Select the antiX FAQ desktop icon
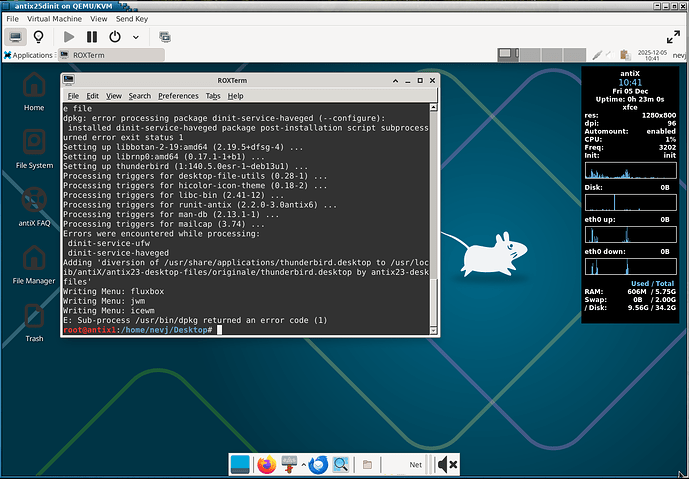The image size is (689, 479). click(x=34, y=207)
